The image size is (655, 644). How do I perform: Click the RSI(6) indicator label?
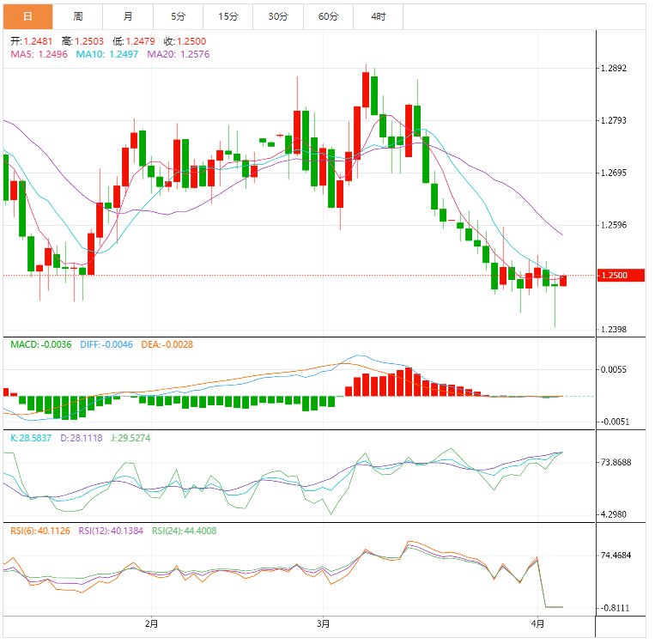click(39, 531)
